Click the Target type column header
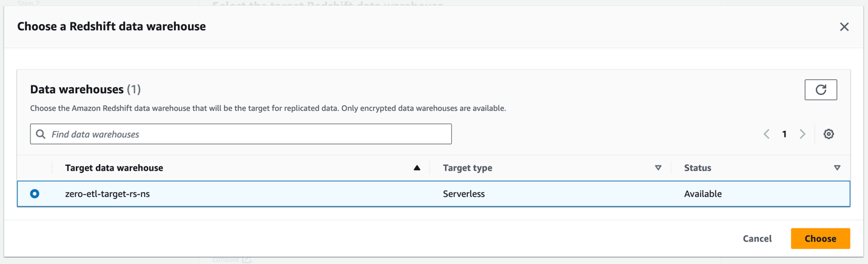 468,168
